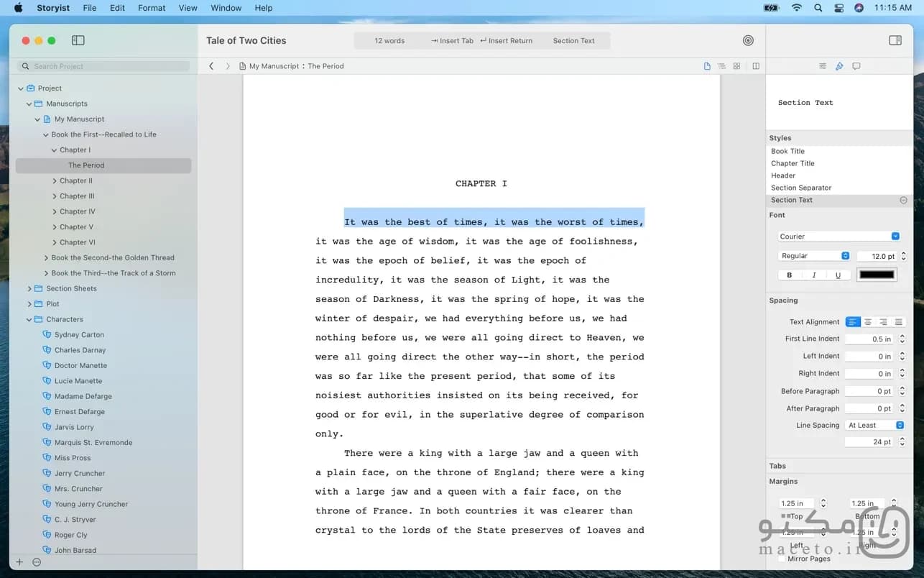The image size is (924, 578).
Task: Open the Format menu
Action: (x=152, y=8)
